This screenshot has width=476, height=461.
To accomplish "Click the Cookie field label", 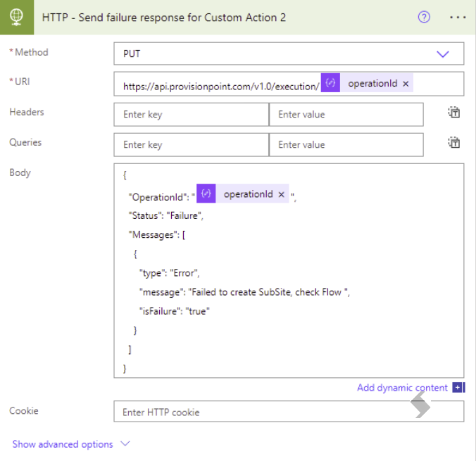I will point(24,410).
